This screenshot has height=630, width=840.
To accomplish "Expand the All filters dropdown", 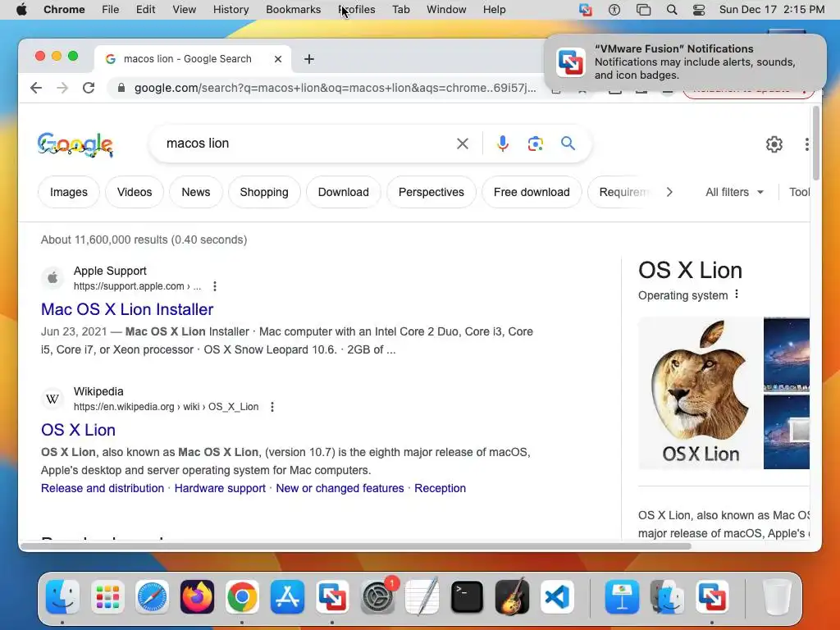I will [x=734, y=192].
